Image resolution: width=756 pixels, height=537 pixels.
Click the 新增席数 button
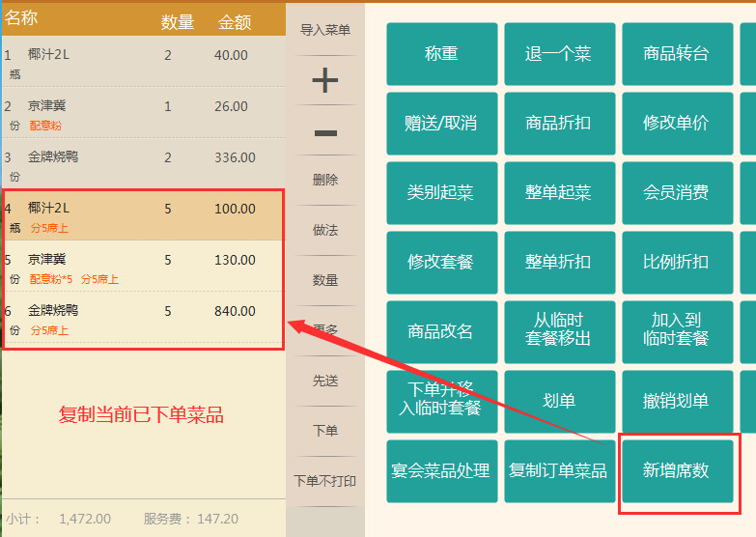pos(677,470)
